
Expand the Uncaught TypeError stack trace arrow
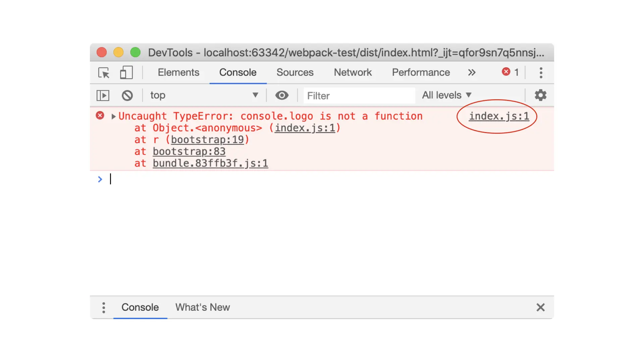(113, 116)
